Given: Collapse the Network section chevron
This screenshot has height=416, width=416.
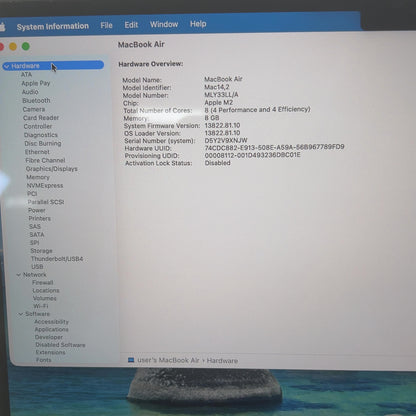Looking at the screenshot, I should [19, 275].
